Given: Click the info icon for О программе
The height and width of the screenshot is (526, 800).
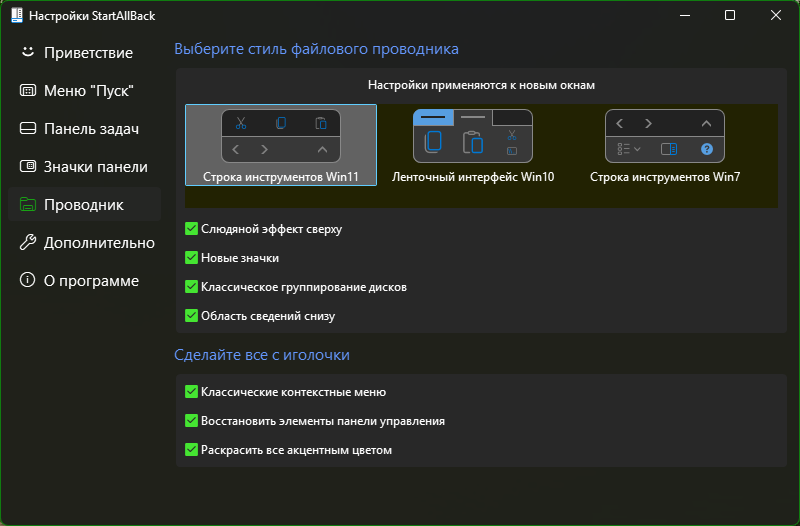Looking at the screenshot, I should [x=28, y=280].
